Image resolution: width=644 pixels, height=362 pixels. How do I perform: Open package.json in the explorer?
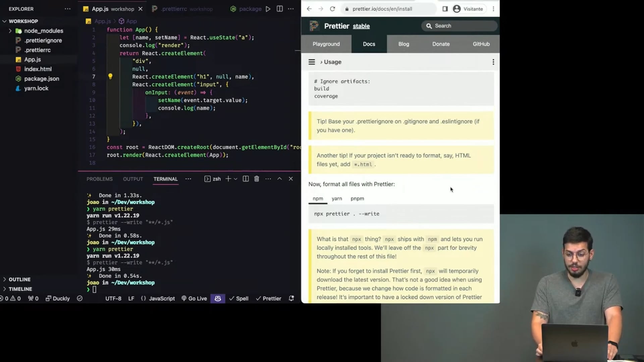click(x=42, y=79)
